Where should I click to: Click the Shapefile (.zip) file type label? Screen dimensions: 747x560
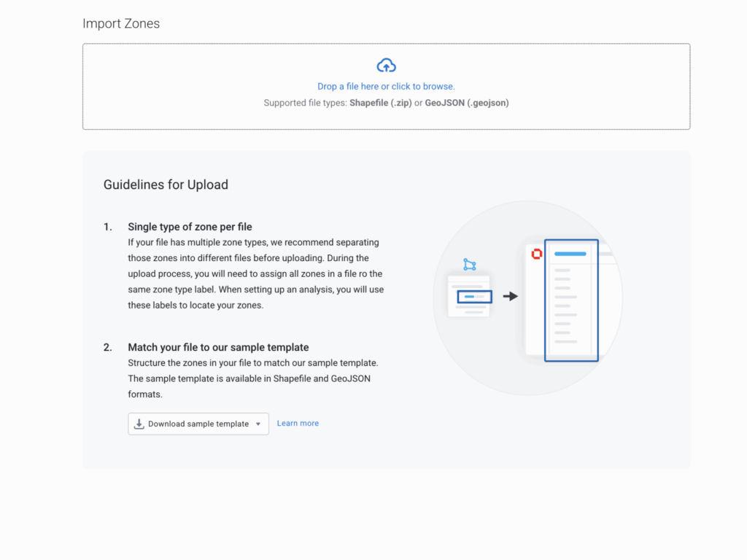tap(380, 102)
